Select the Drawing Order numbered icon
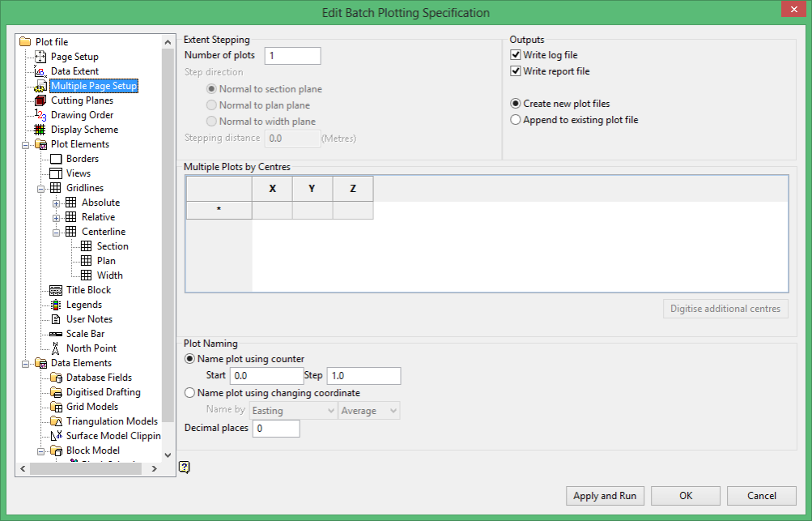Image resolution: width=812 pixels, height=521 pixels. pos(40,115)
